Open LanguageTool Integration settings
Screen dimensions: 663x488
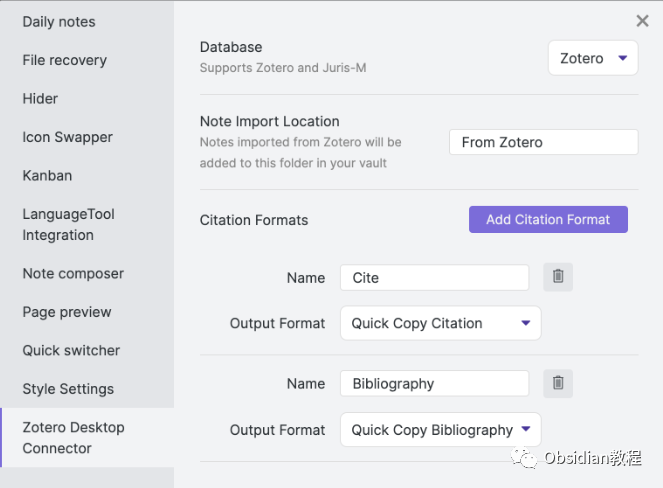(68, 225)
